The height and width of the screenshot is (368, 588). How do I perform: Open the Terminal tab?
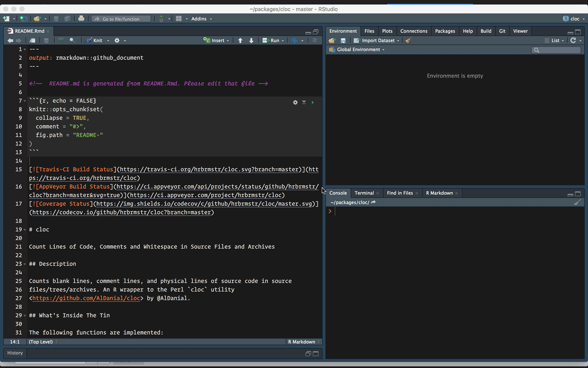pos(364,193)
